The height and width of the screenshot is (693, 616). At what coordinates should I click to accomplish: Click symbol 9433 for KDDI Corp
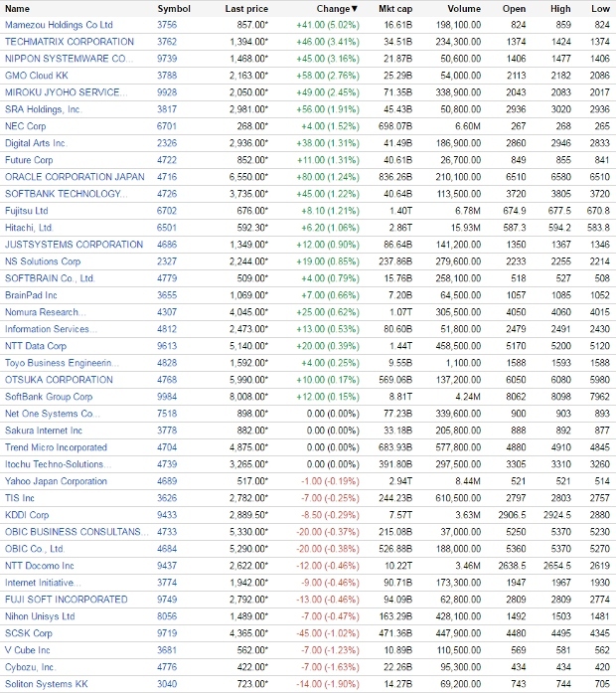click(167, 515)
